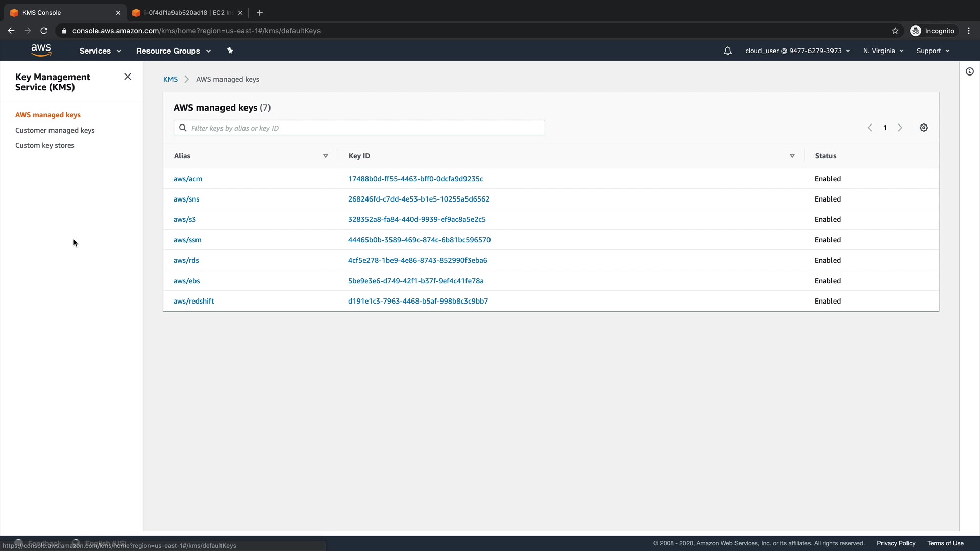This screenshot has width=980, height=551.
Task: Click the KMS breadcrumb link
Action: (x=170, y=79)
